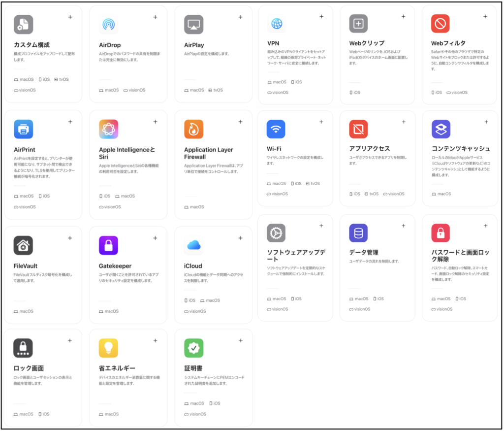Add the Gatekeeper configuration with plus
Image resolution: width=504 pixels, height=431 pixels.
click(155, 238)
